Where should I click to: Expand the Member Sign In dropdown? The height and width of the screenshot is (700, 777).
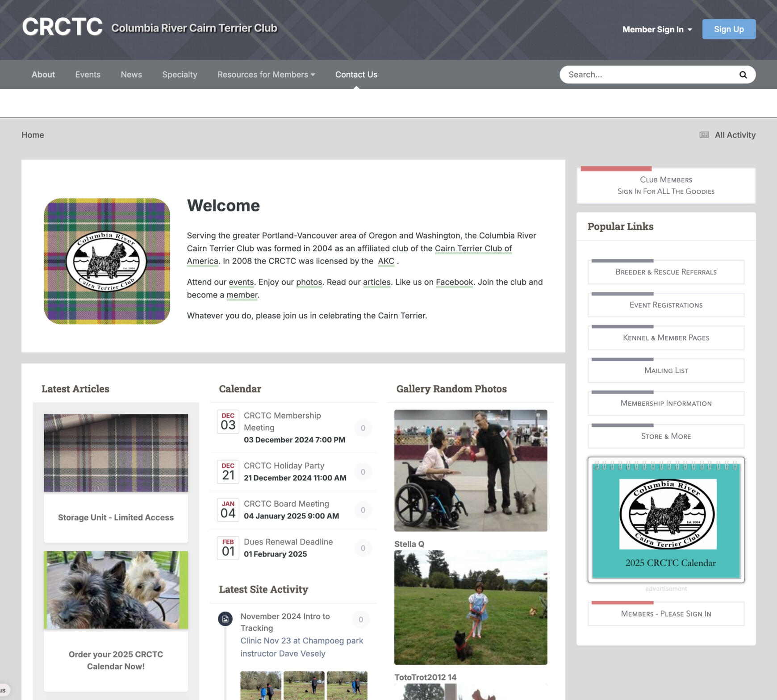click(x=656, y=29)
